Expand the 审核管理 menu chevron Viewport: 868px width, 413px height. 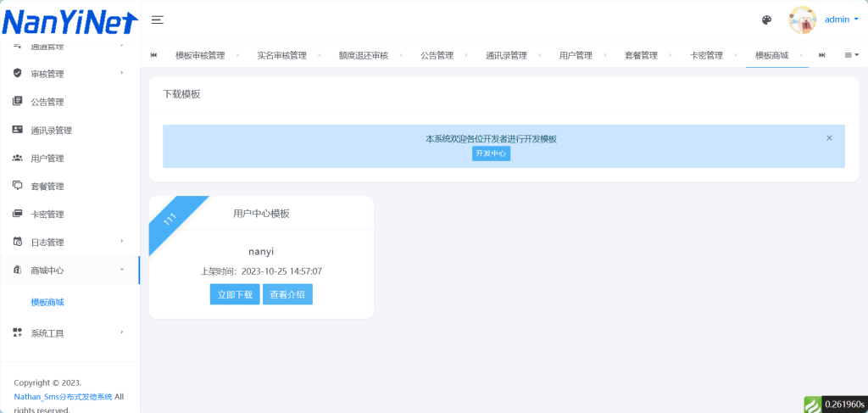122,73
